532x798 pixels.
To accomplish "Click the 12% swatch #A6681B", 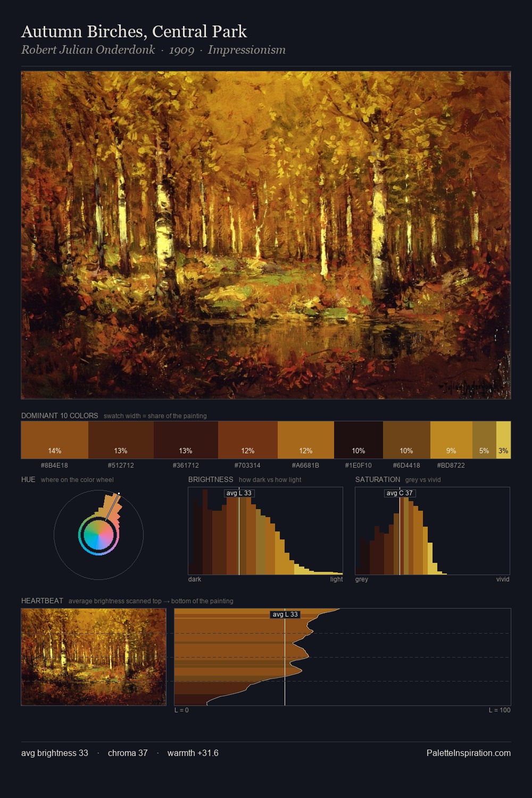I will tap(306, 440).
